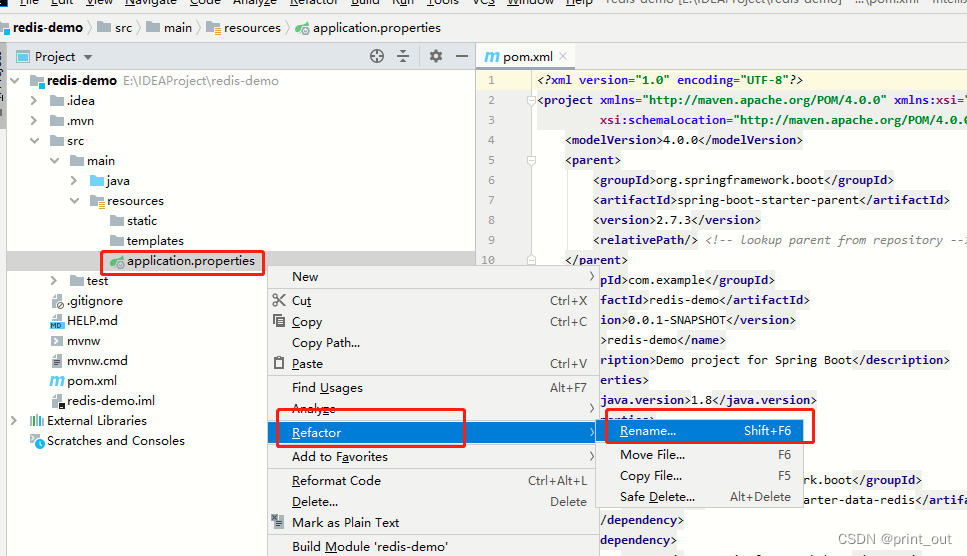
Task: Close the pom.xml editor tab
Action: coord(563,56)
